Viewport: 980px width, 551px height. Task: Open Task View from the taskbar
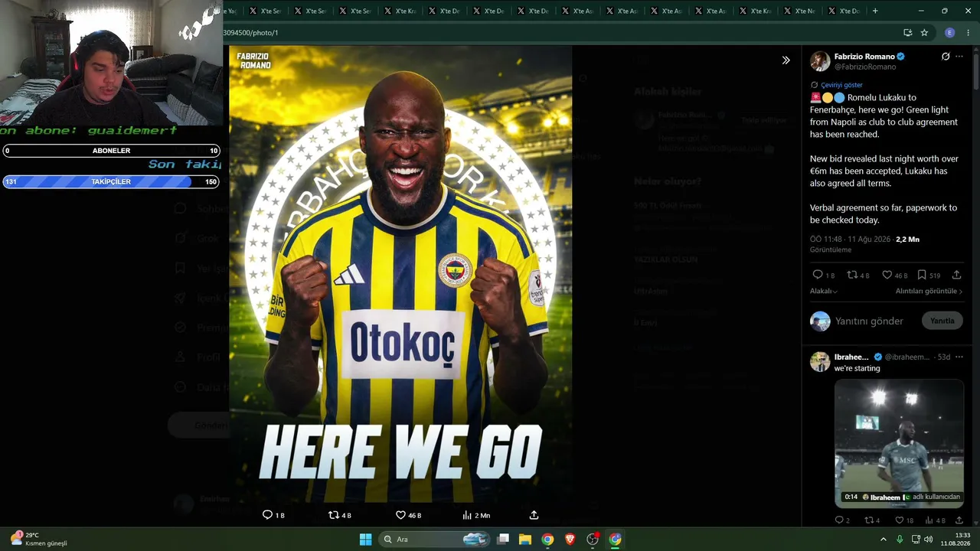coord(503,539)
